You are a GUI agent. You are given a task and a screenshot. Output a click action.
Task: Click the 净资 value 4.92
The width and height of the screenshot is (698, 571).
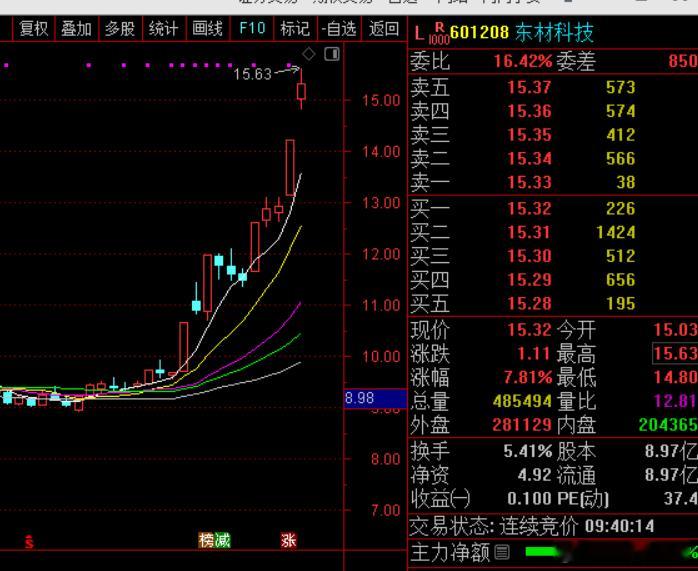(x=535, y=475)
